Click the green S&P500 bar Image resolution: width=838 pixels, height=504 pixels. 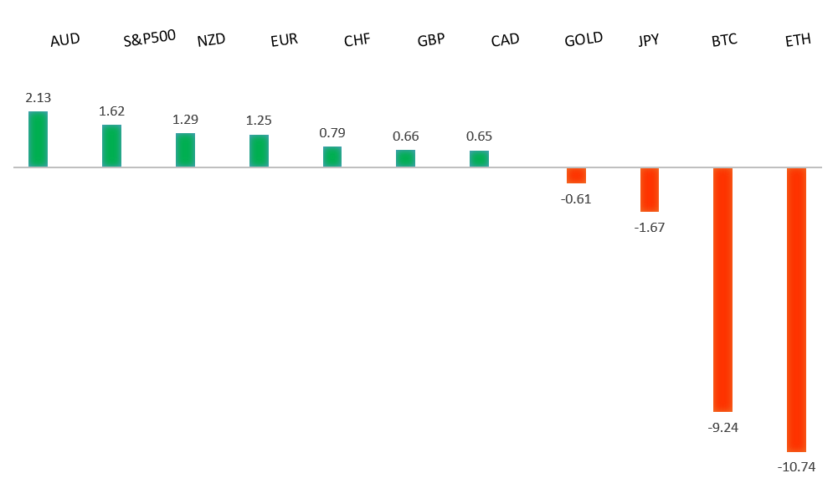(111, 146)
